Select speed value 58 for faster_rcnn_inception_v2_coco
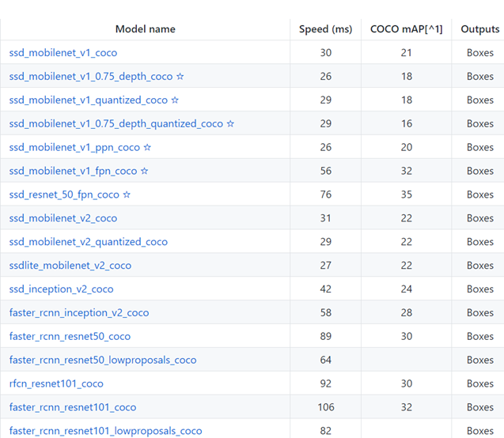The image size is (504, 438). tap(326, 313)
